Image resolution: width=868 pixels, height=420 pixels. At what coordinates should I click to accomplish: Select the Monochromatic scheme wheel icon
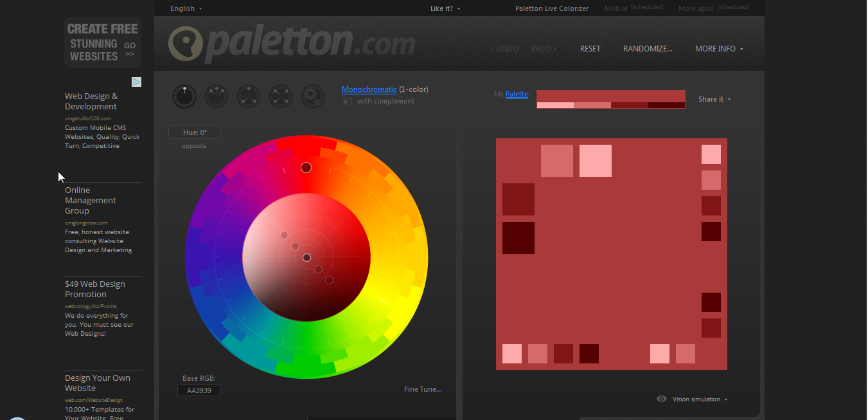click(184, 95)
